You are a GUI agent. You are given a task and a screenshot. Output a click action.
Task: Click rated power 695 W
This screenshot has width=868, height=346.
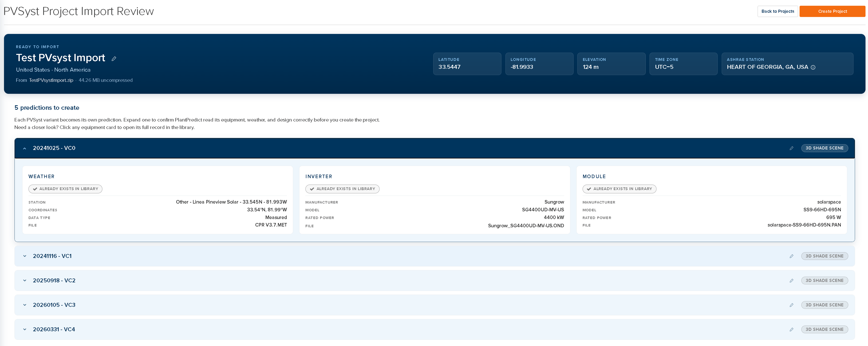(834, 218)
